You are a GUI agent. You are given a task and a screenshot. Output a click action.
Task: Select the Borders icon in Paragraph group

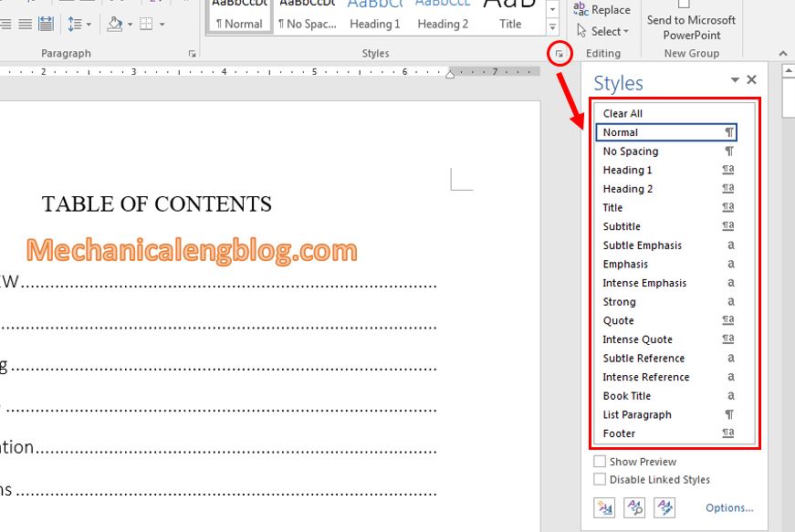[x=146, y=25]
